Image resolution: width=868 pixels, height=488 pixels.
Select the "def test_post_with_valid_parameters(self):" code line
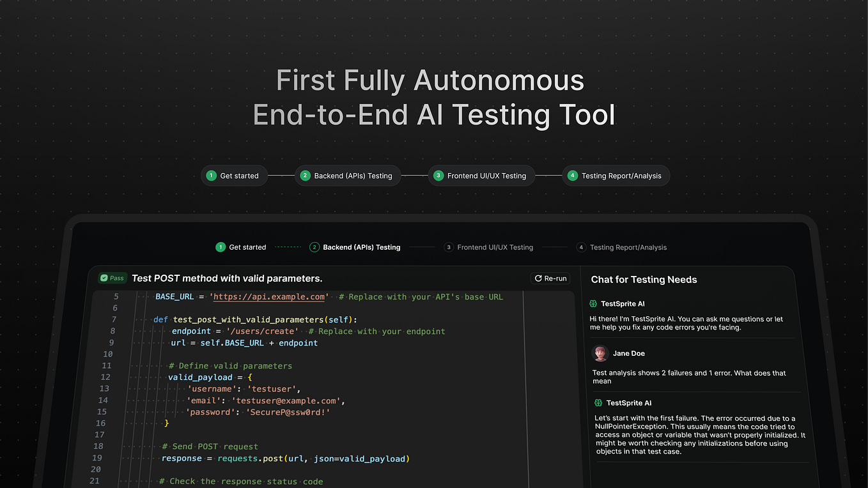256,319
